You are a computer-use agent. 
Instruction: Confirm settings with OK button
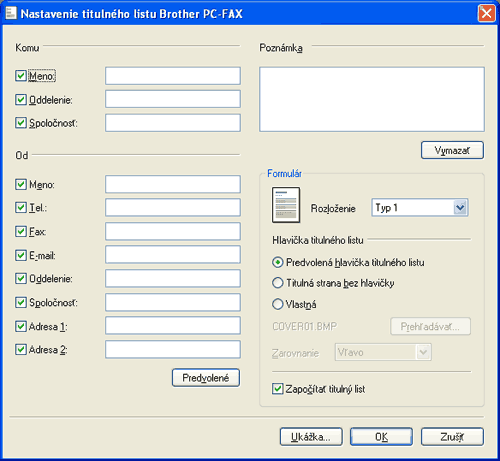[x=381, y=437]
